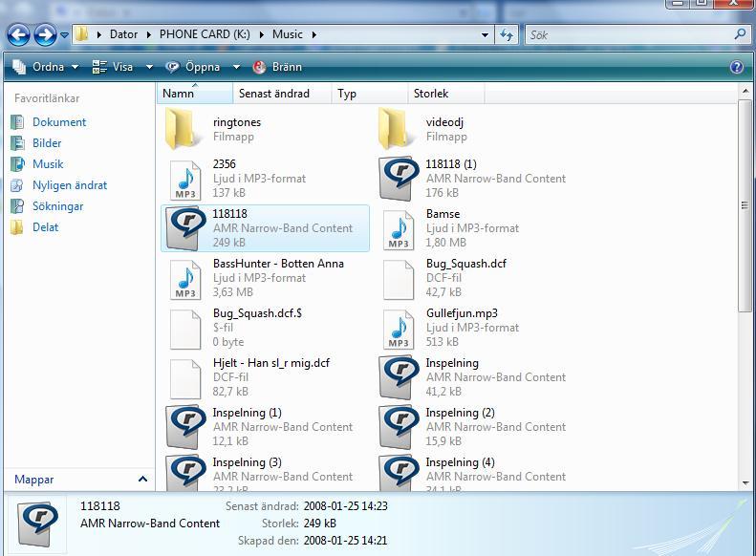Sort files by Storlek column header
Viewport: 756px width, 556px height.
pos(431,94)
